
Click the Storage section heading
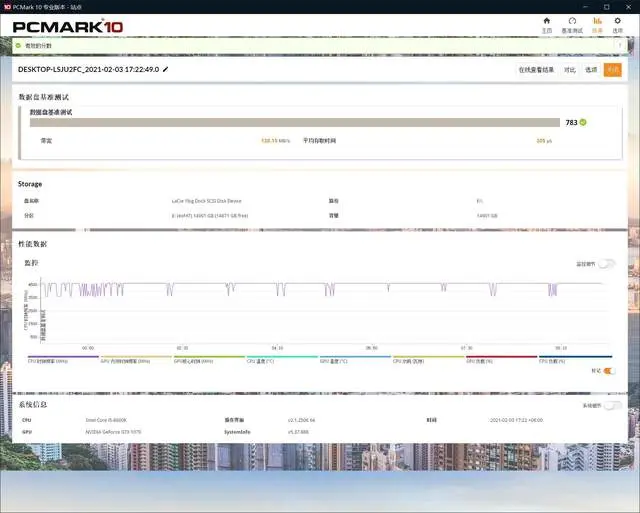[30, 184]
